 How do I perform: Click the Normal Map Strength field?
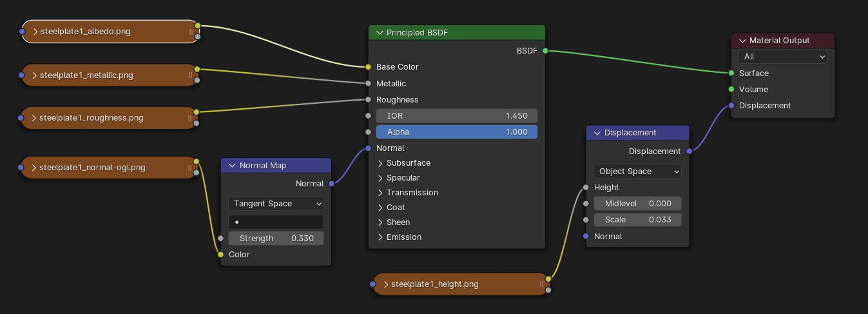point(276,239)
